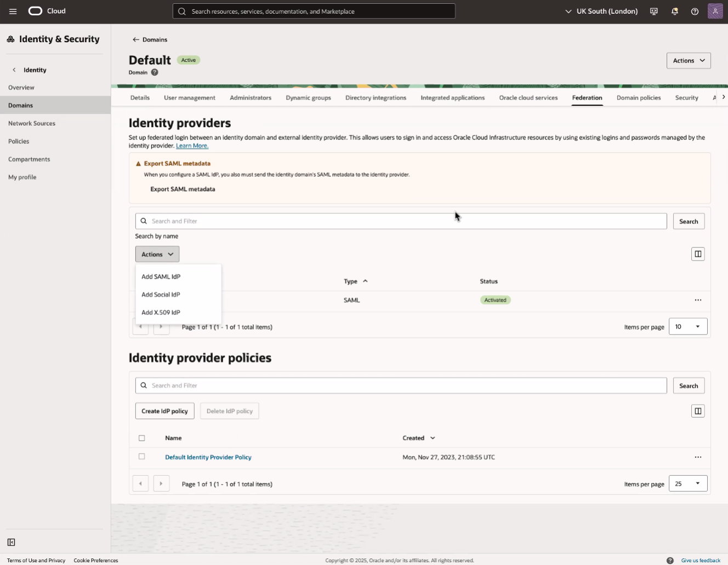
Task: Open the notifications bell
Action: tap(674, 11)
